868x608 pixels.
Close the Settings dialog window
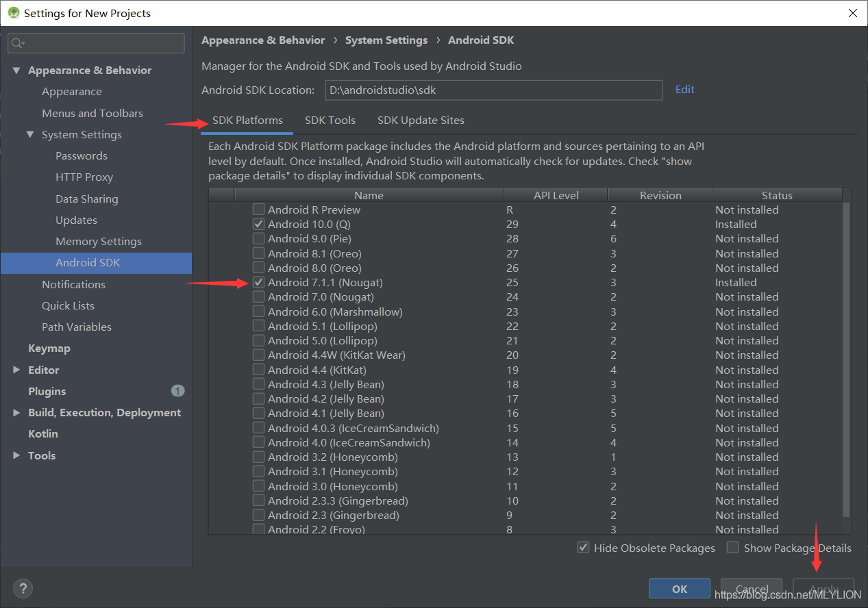[x=852, y=13]
